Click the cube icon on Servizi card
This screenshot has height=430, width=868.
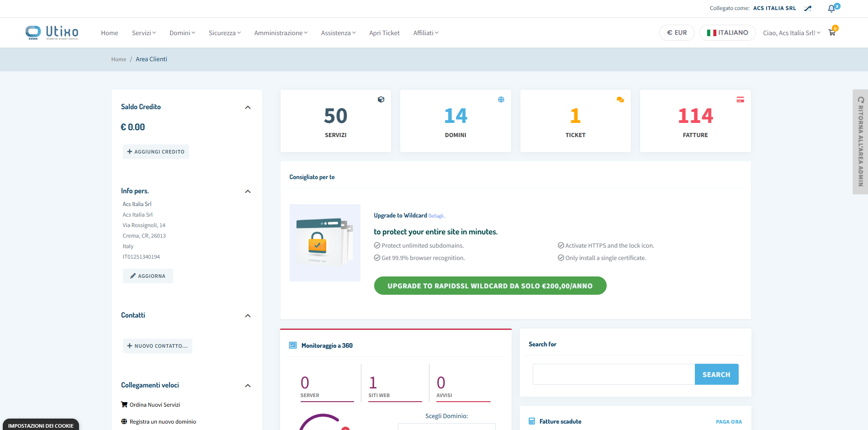381,100
